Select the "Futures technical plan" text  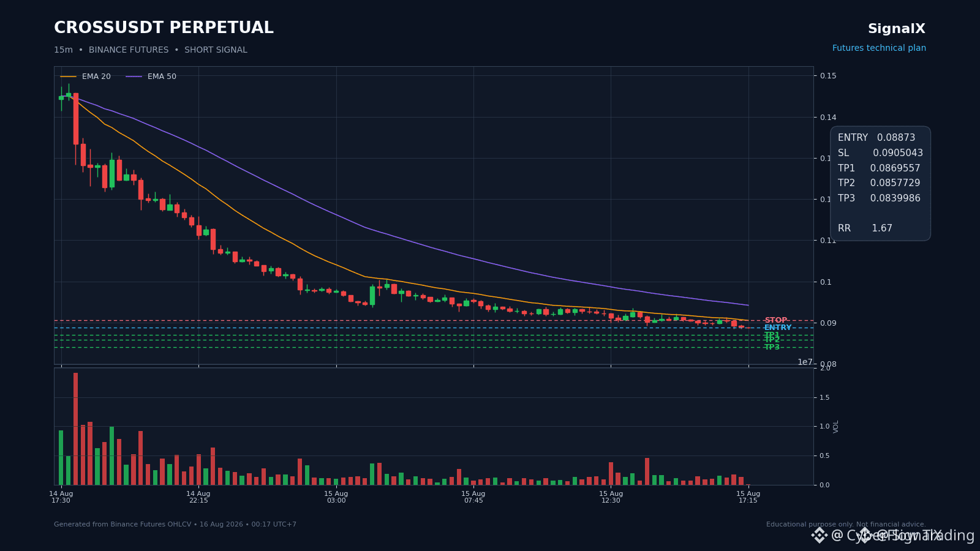click(x=879, y=48)
